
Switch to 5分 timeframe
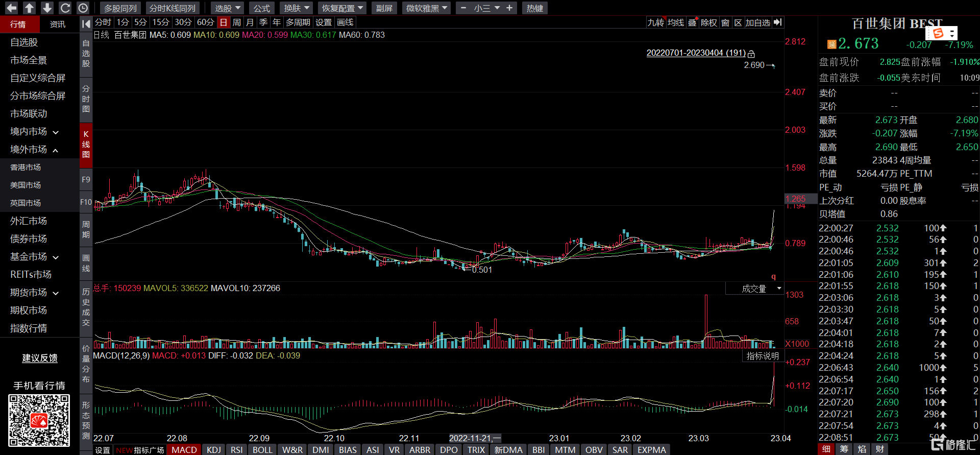tap(140, 22)
